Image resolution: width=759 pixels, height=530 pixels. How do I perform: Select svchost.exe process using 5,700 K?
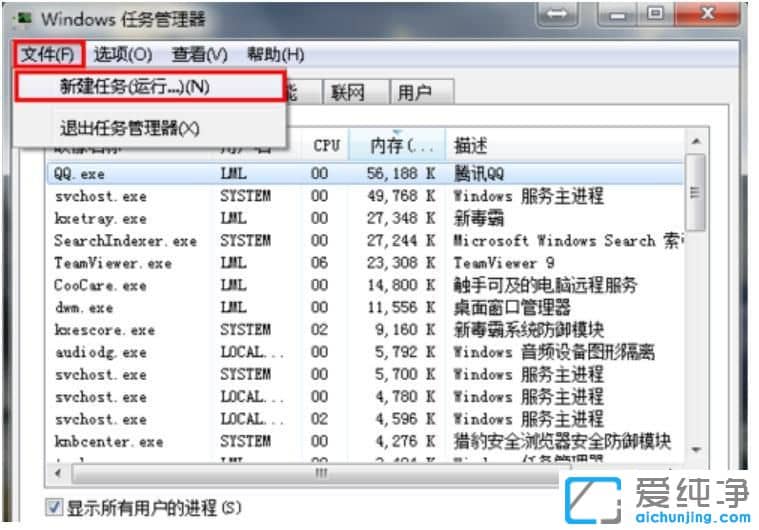pos(365,374)
